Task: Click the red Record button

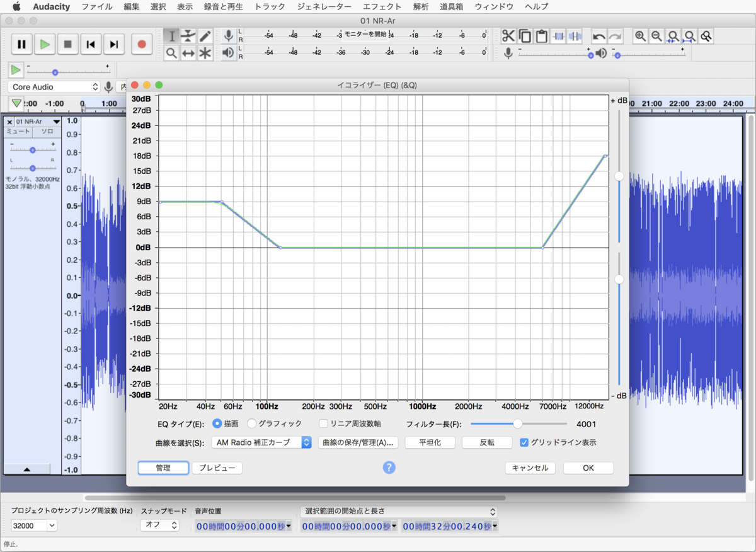Action: point(142,44)
